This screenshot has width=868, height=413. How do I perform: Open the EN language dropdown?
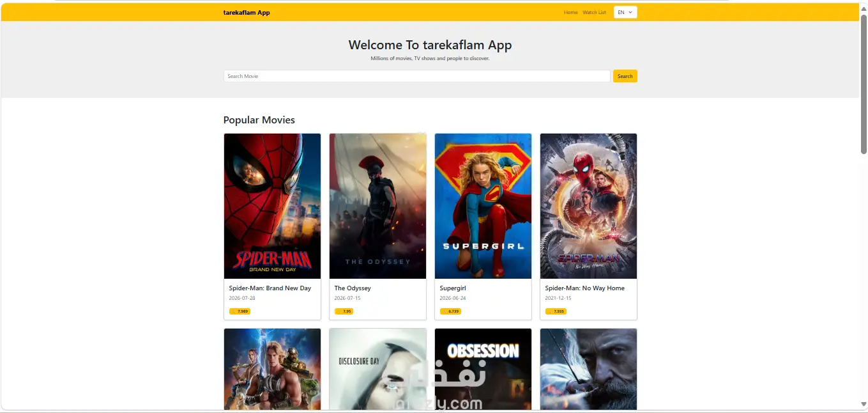click(x=625, y=12)
